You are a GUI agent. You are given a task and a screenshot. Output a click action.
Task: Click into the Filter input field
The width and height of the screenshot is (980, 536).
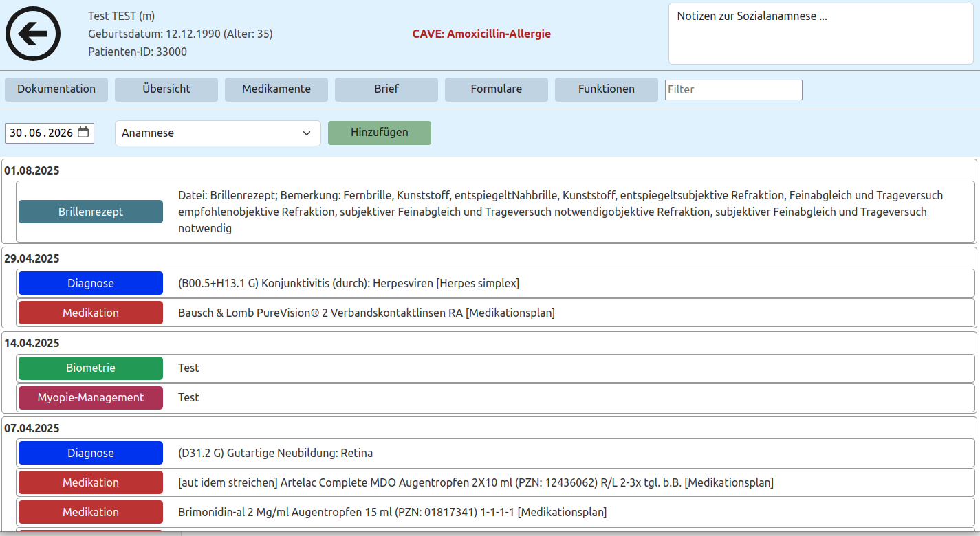point(734,90)
